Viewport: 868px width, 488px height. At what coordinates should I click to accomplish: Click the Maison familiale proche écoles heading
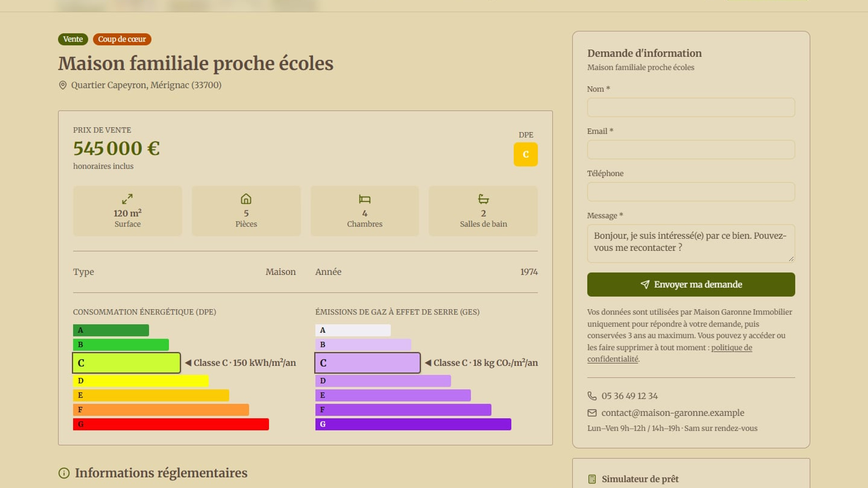point(196,64)
